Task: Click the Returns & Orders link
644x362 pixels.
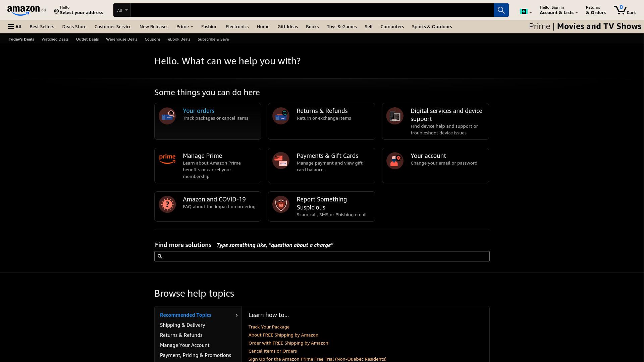Action: 596,10
